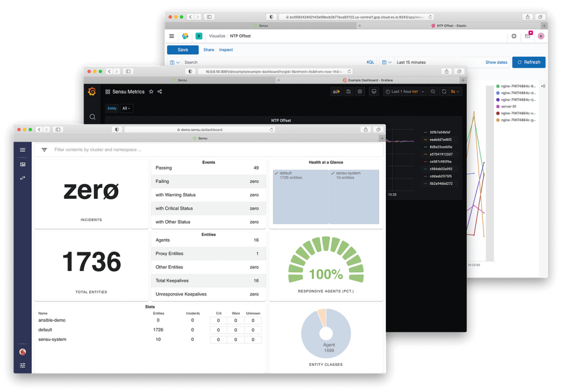Reload demo.sensu.io page
Viewport: 564px width, 392px height.
click(x=272, y=129)
